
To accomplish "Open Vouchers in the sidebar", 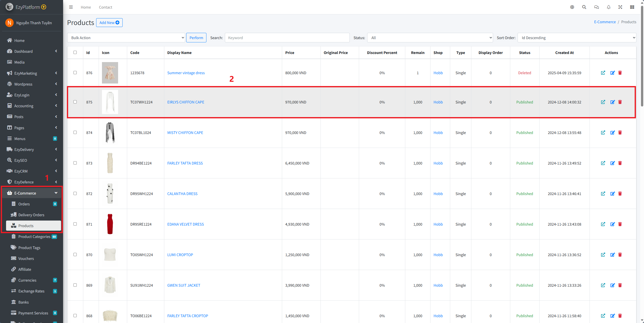I will (34, 258).
